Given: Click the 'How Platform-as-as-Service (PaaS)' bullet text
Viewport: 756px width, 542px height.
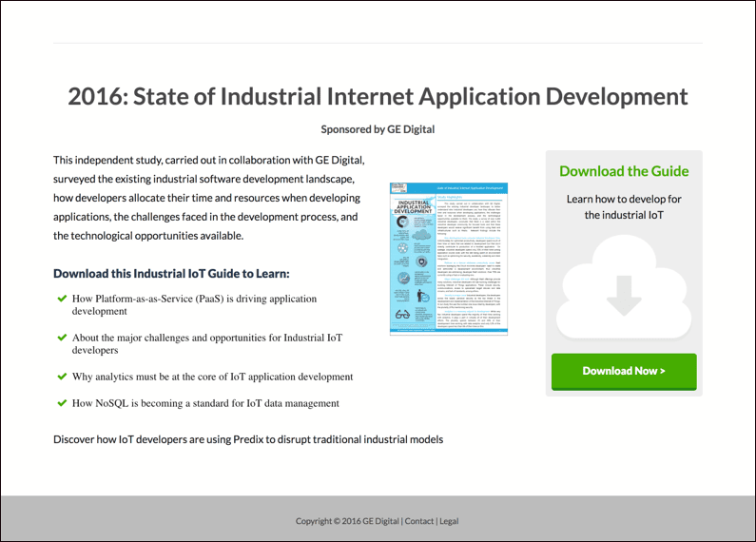Looking at the screenshot, I should point(194,304).
